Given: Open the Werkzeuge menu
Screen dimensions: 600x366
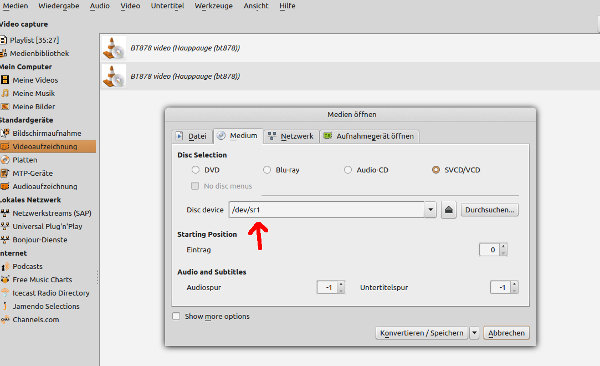Looking at the screenshot, I should coord(214,6).
